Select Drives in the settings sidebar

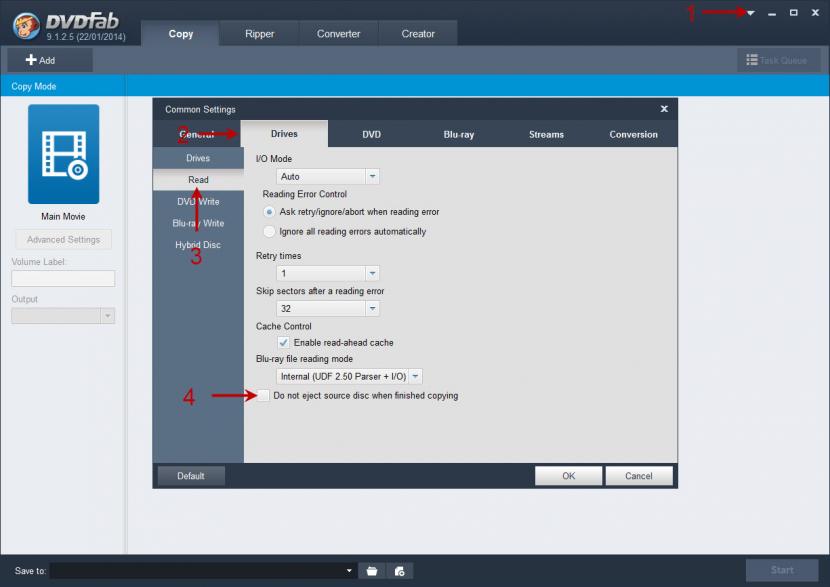click(198, 158)
